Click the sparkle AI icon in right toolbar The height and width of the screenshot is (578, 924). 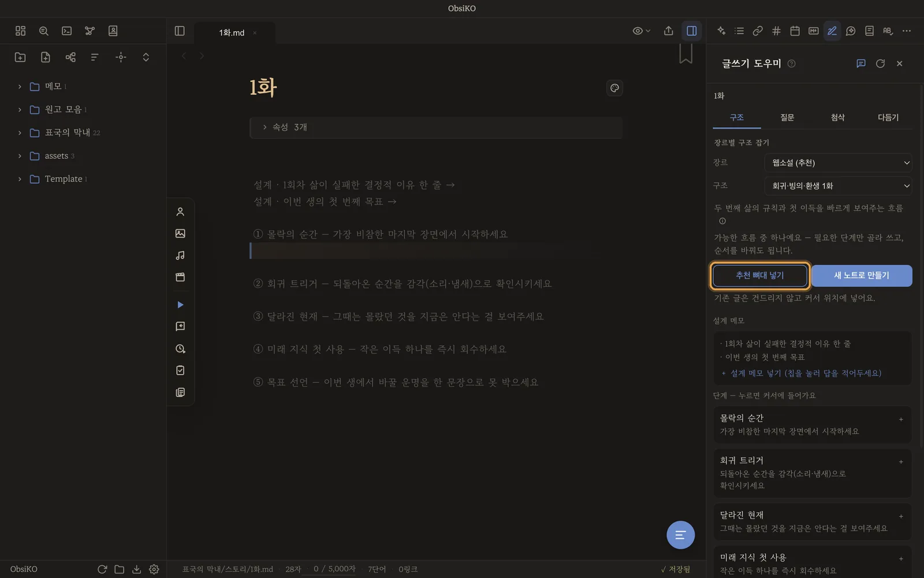coord(721,31)
